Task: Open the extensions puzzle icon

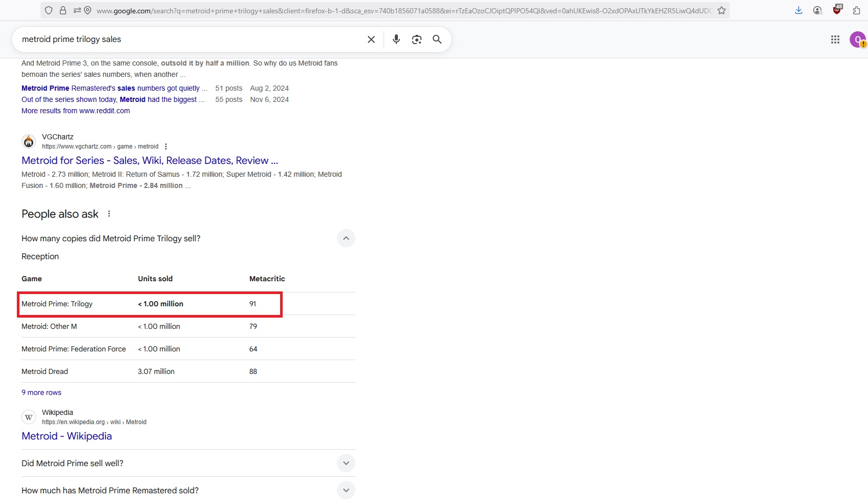Action: pyautogui.click(x=857, y=10)
